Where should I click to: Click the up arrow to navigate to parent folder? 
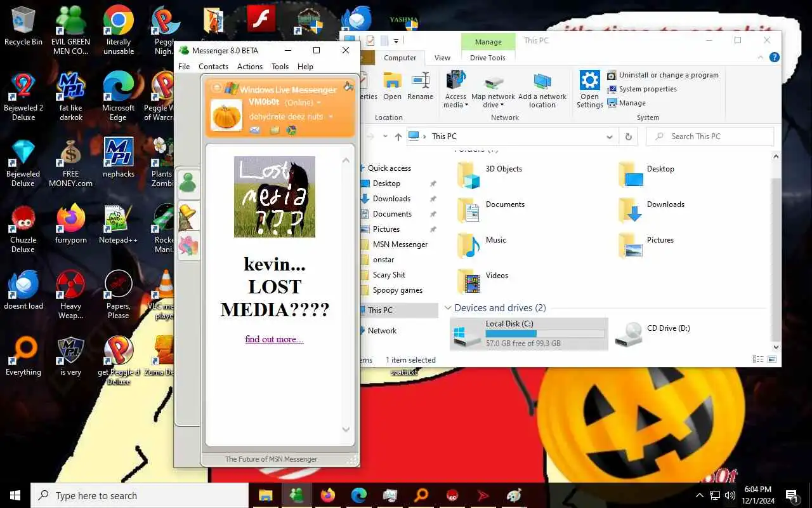point(398,137)
